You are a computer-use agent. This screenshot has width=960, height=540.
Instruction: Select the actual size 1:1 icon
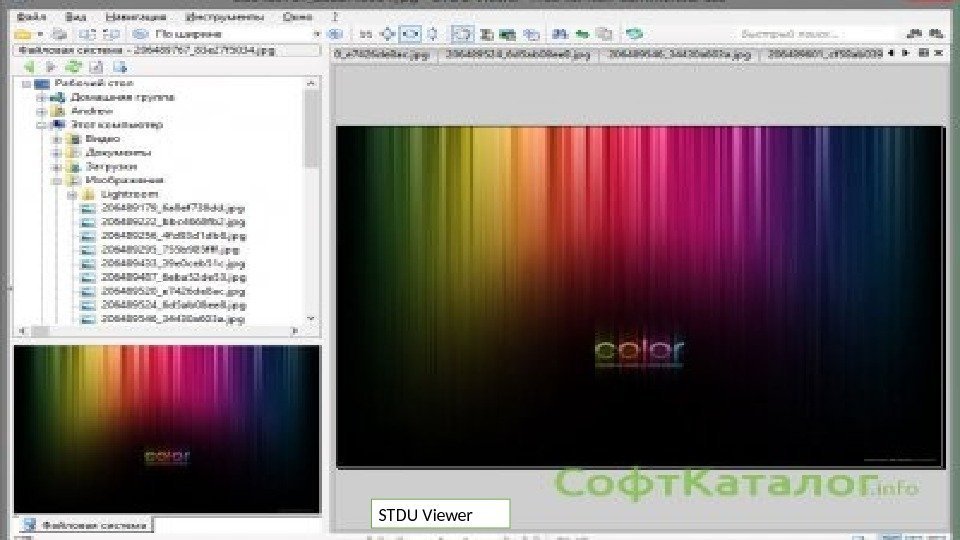(x=366, y=34)
